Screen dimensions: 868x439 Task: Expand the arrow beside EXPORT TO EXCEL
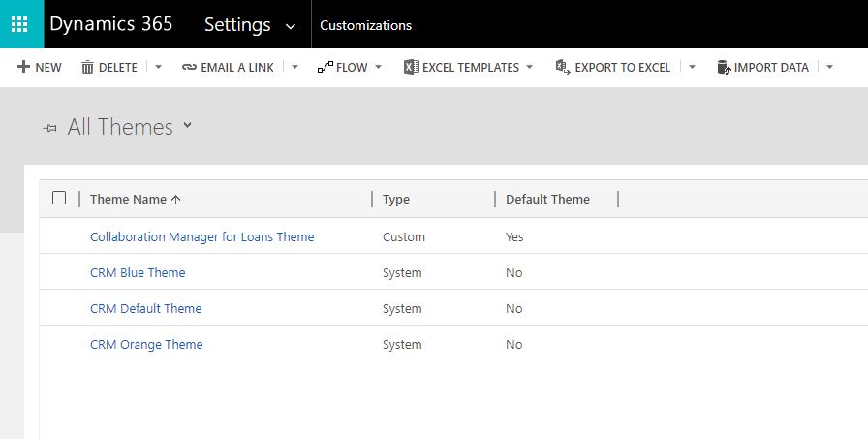click(x=692, y=67)
